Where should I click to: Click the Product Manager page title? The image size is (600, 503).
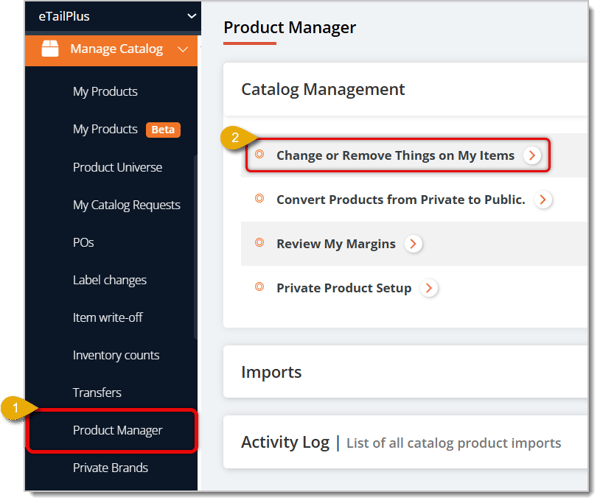[290, 28]
